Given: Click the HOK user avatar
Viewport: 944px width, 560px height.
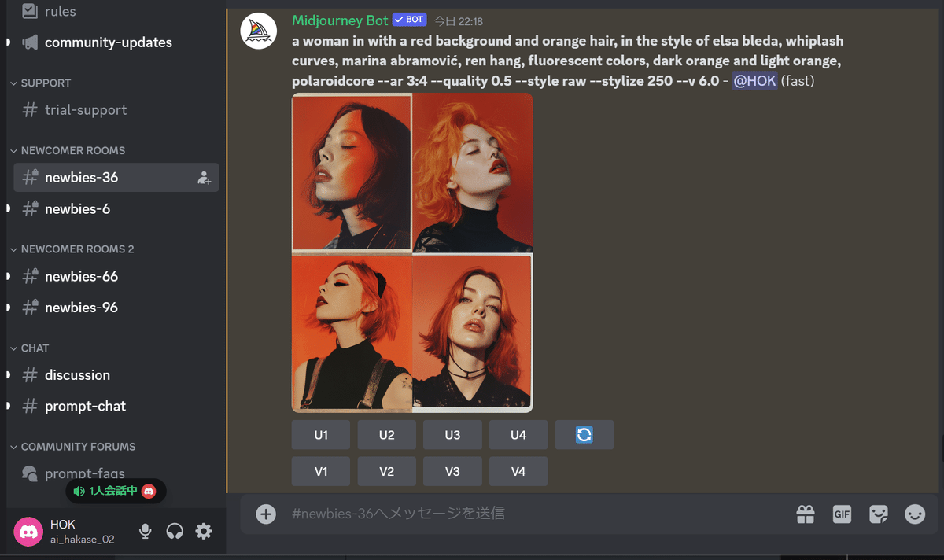Looking at the screenshot, I should coord(29,532).
